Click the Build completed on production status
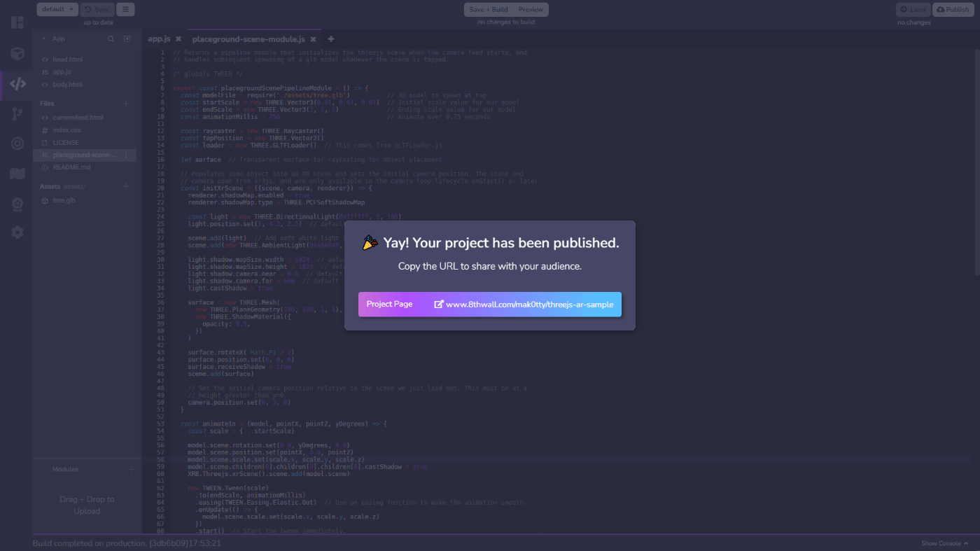This screenshot has width=980, height=551. pyautogui.click(x=127, y=543)
